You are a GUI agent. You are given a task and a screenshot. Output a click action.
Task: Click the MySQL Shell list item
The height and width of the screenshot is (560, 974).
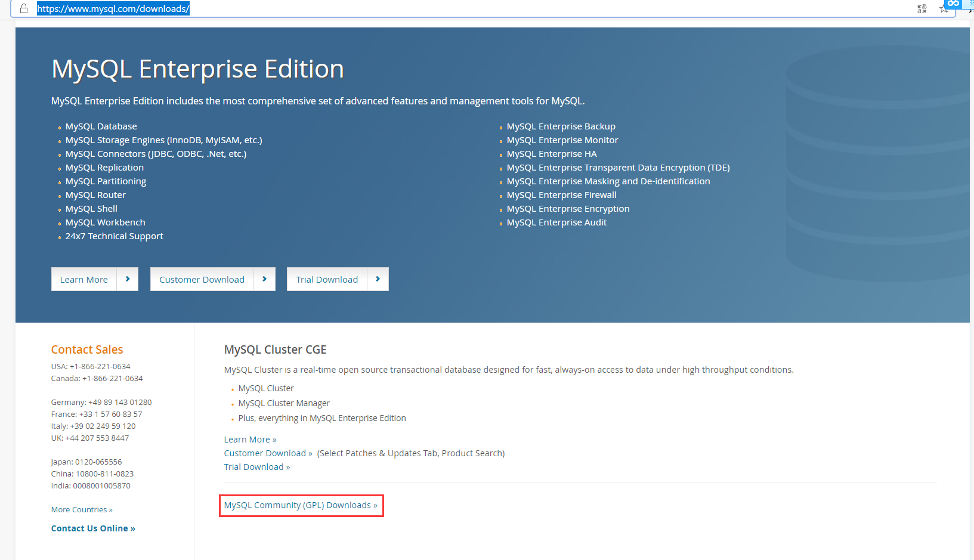click(91, 209)
